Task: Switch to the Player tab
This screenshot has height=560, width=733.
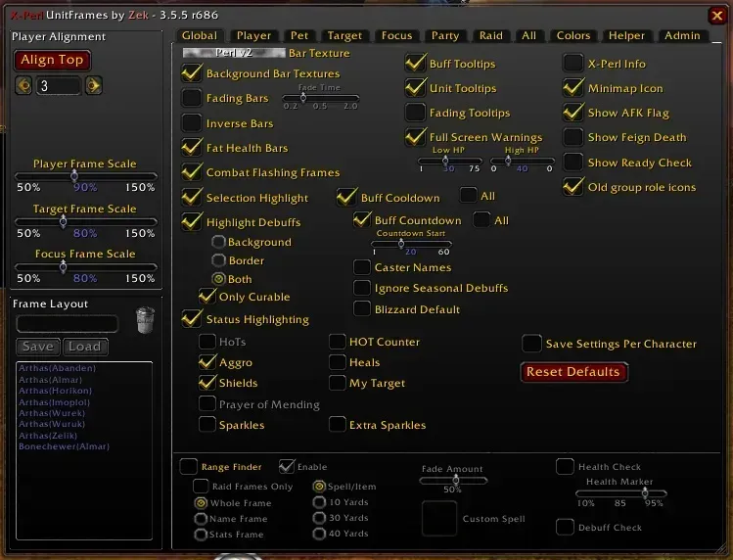Action: coord(254,35)
